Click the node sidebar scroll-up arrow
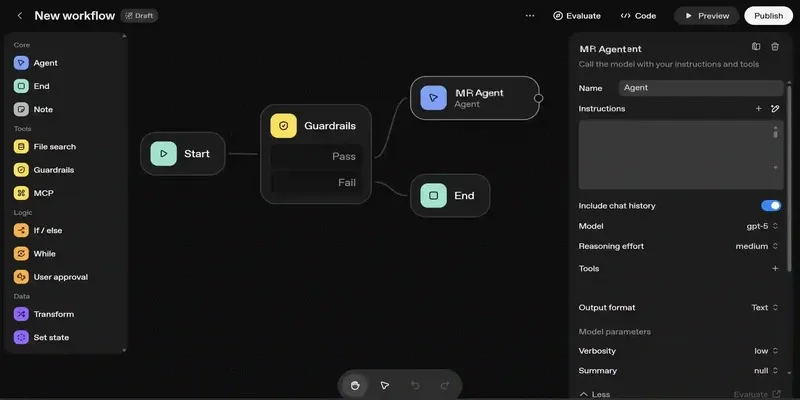This screenshot has width=800, height=400. 124,36
